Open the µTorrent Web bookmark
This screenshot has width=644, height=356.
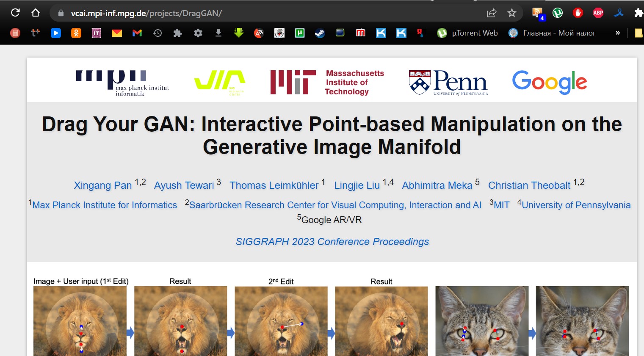click(x=467, y=33)
